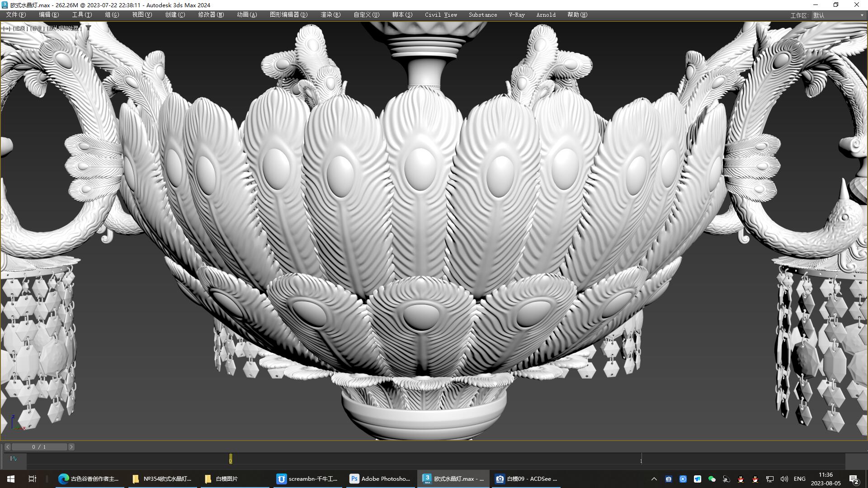Expand hidden system tray icons chevron
The height and width of the screenshot is (488, 868).
pyautogui.click(x=654, y=479)
